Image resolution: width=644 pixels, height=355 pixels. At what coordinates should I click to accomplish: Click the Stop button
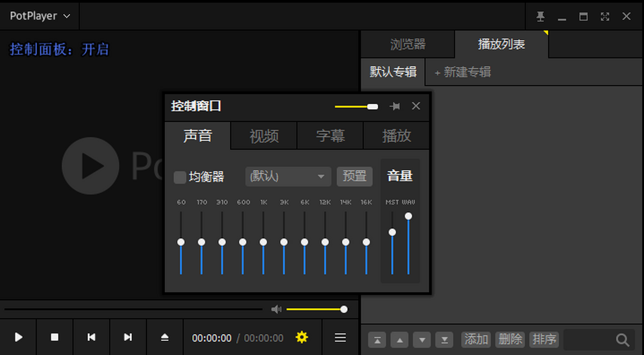[55, 337]
